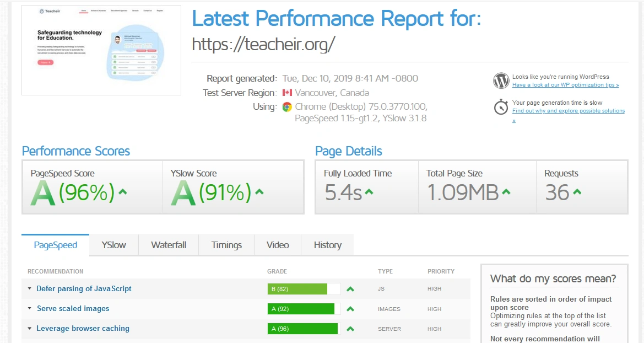Select the Timings tab
Viewport: 644px width, 343px height.
pyautogui.click(x=226, y=244)
